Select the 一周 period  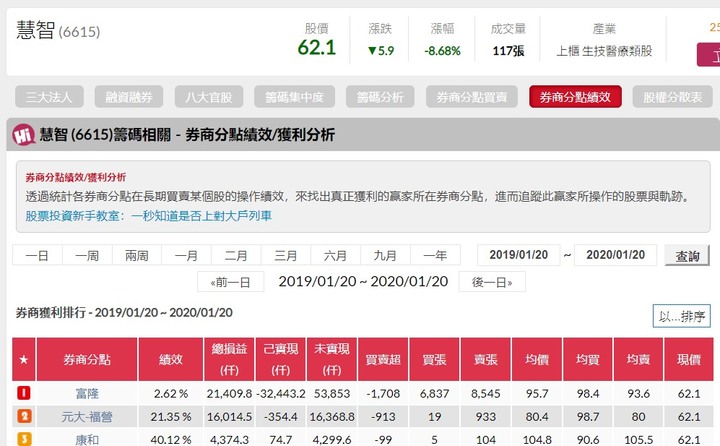(x=87, y=255)
